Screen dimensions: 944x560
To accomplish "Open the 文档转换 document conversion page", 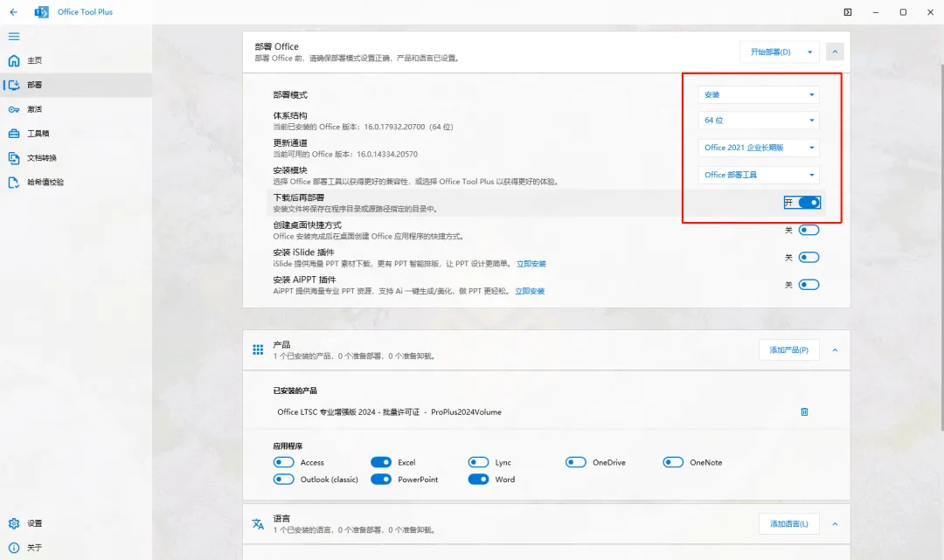I will [76, 157].
